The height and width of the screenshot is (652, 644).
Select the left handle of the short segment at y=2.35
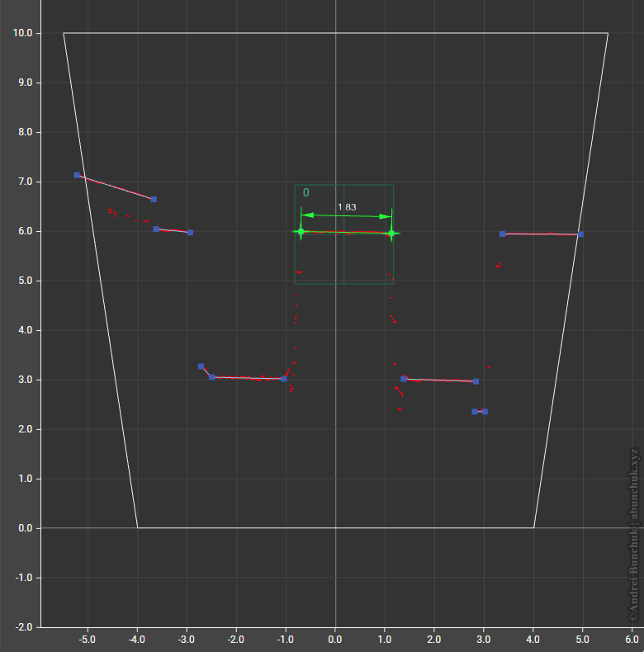pos(475,411)
